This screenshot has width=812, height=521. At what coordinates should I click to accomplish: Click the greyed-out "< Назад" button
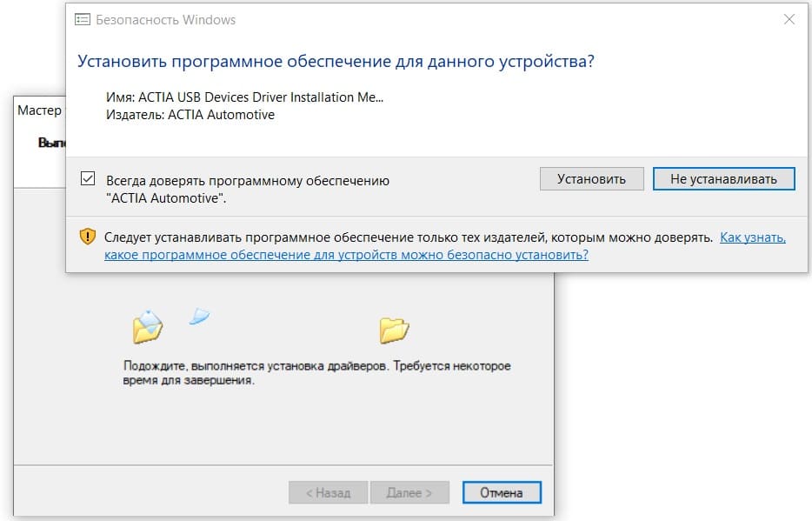[x=327, y=492]
